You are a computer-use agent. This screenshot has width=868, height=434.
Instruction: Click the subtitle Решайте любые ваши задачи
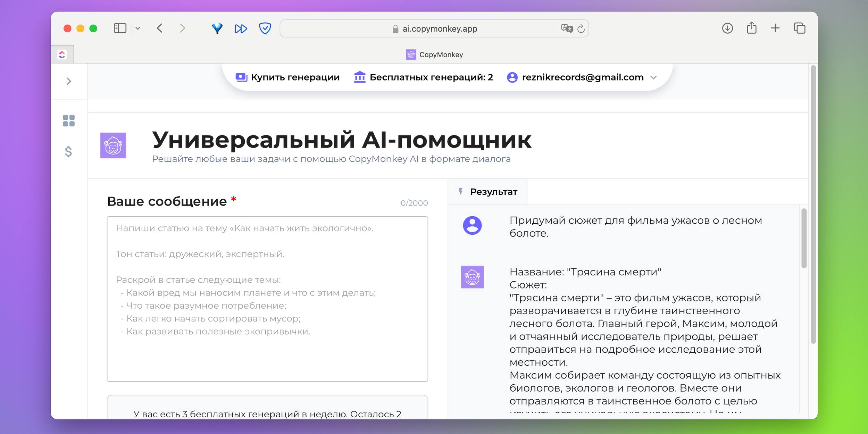pyautogui.click(x=331, y=159)
